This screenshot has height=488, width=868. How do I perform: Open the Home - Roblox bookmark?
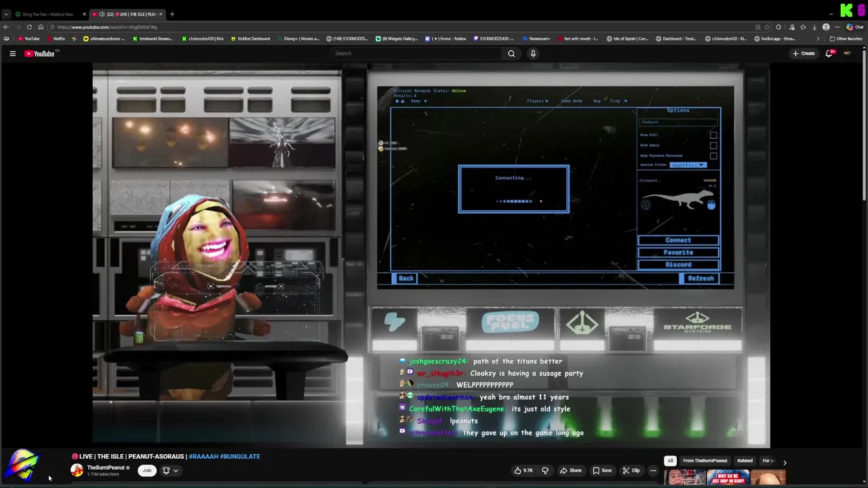tap(446, 39)
